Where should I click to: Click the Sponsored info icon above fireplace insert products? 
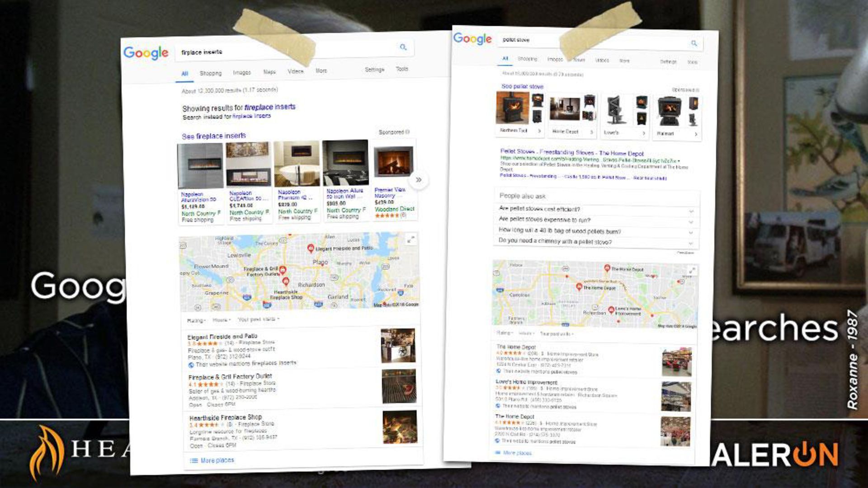pos(407,132)
